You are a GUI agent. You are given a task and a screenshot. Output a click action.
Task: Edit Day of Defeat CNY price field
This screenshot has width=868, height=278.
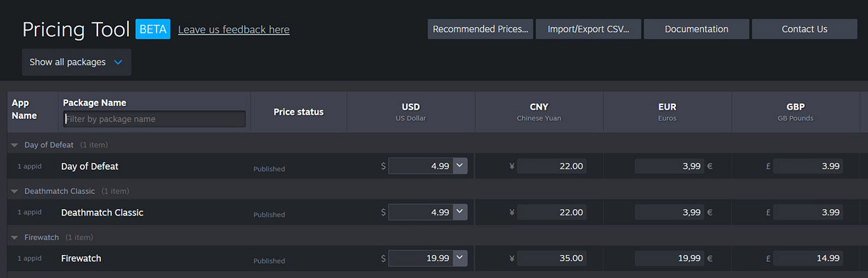pos(552,166)
